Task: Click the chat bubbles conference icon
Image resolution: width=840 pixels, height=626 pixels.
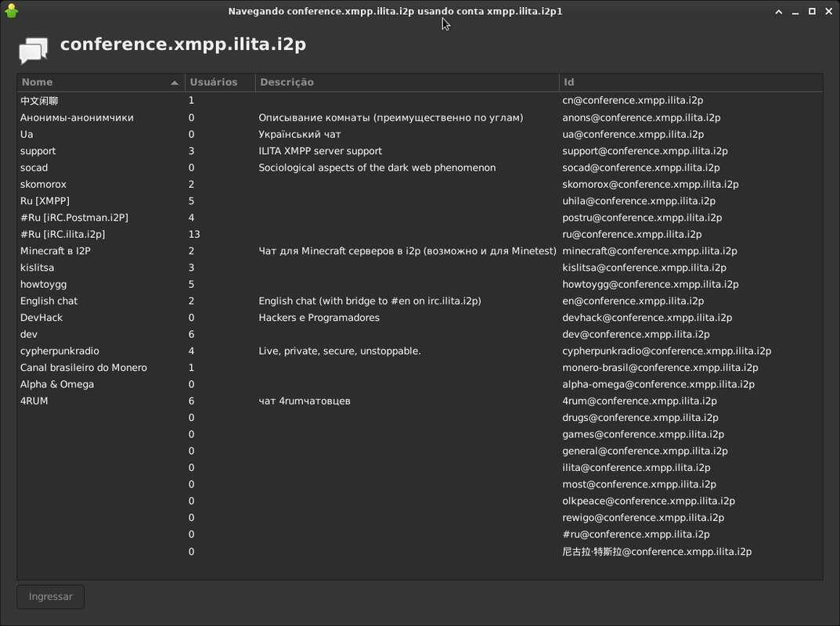Action: pyautogui.click(x=33, y=50)
